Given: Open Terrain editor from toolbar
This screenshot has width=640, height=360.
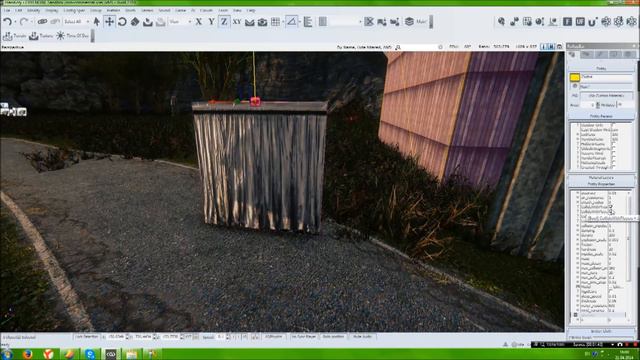Looking at the screenshot, I should click(x=14, y=36).
